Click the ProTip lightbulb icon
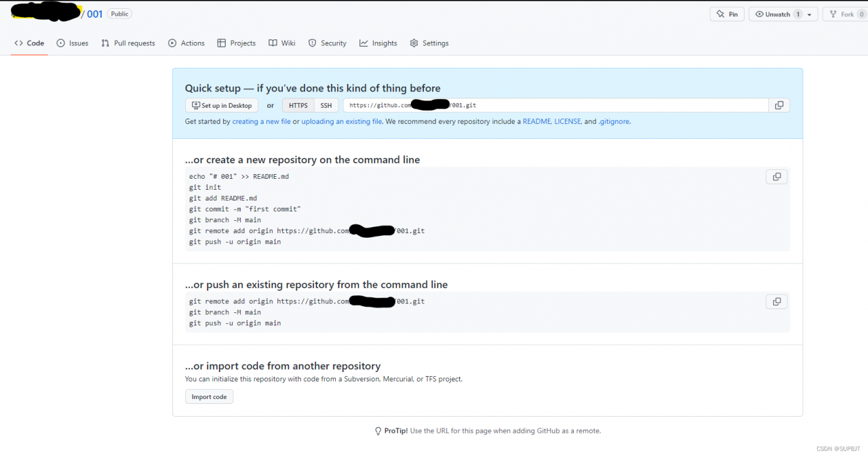Screen dimensions: 868x456 (x=378, y=431)
